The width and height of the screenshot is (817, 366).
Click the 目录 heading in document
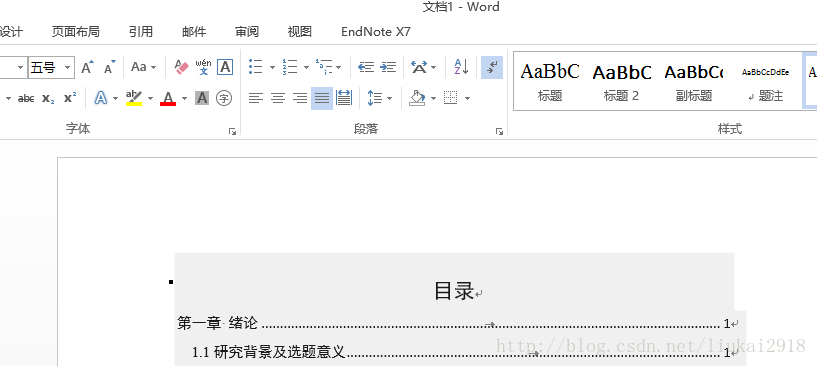454,291
